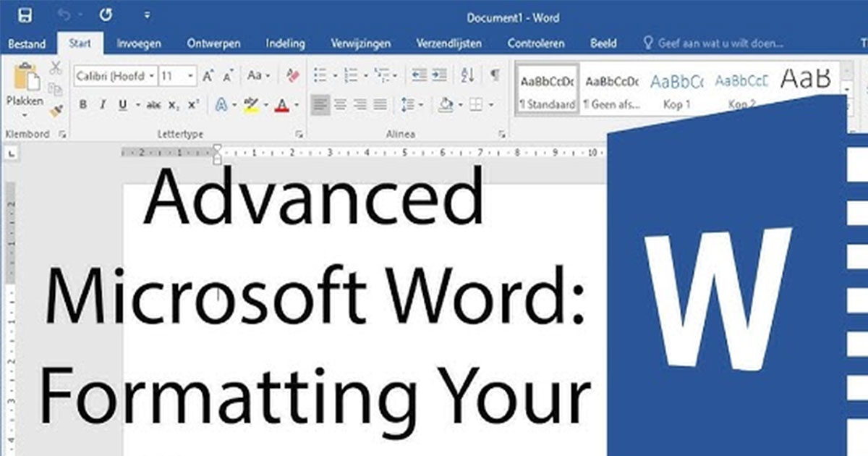This screenshot has width=868, height=456.
Task: Increase font size with the larger A
Action: 208,75
